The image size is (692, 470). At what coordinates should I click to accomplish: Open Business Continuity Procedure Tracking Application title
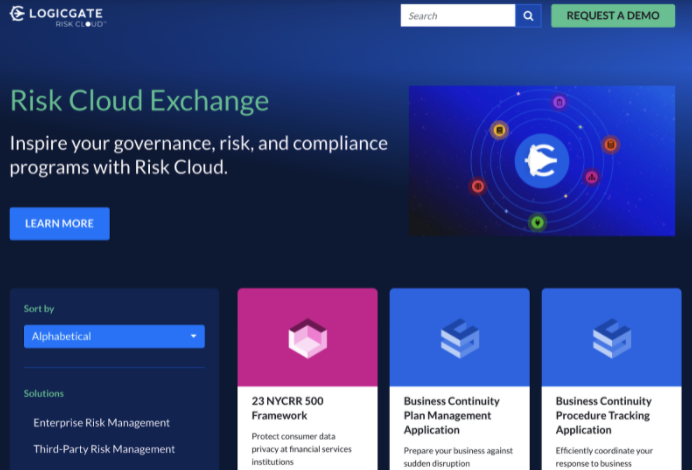(x=603, y=415)
